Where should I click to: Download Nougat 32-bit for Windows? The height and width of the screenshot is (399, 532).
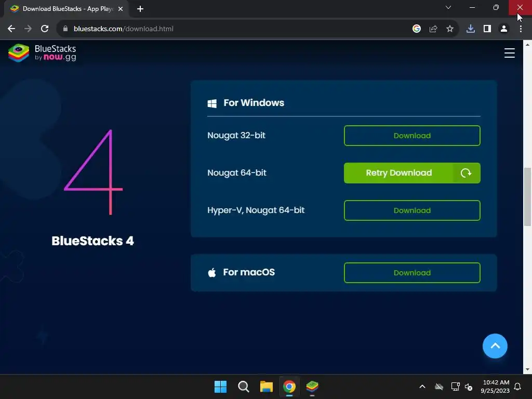point(412,136)
